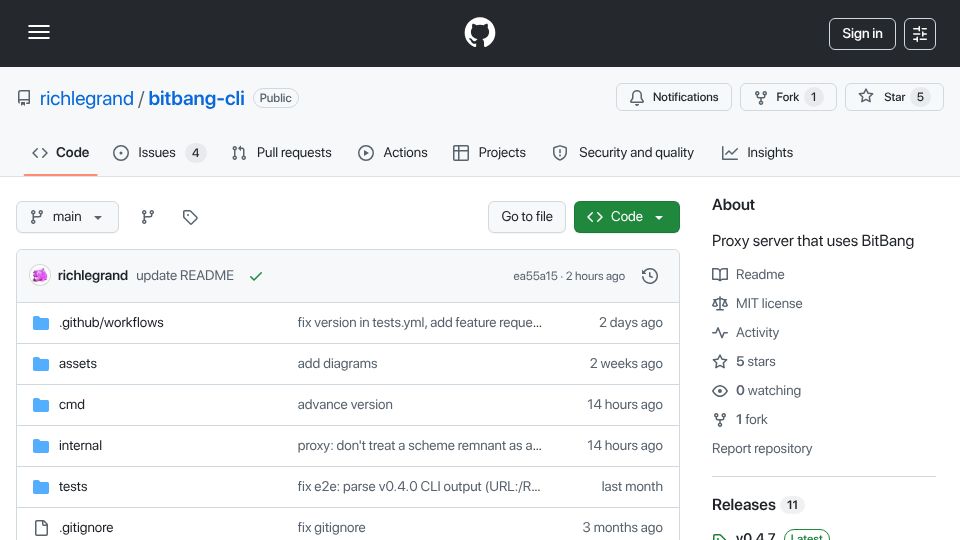Click the tests folder icon
This screenshot has width=960, height=540.
tap(41, 487)
